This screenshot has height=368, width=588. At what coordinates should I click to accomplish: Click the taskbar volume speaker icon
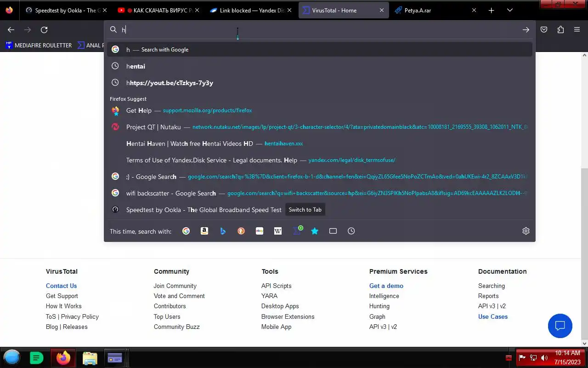pos(544,357)
